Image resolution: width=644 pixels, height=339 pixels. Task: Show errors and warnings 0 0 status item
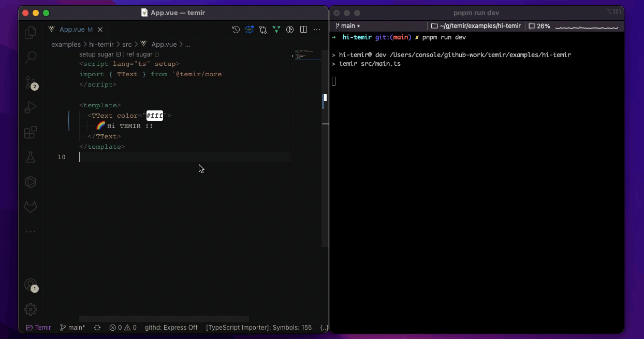coord(123,328)
